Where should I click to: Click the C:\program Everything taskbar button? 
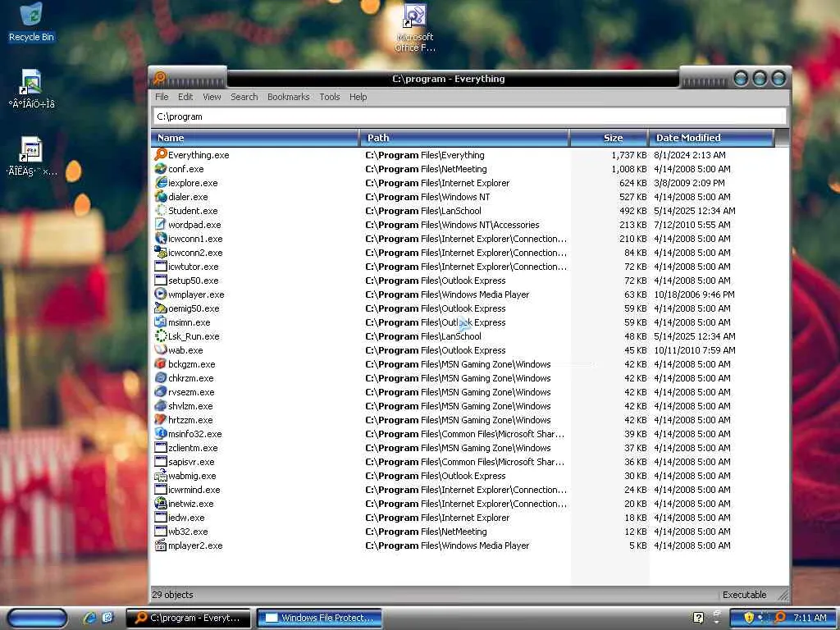coord(188,618)
